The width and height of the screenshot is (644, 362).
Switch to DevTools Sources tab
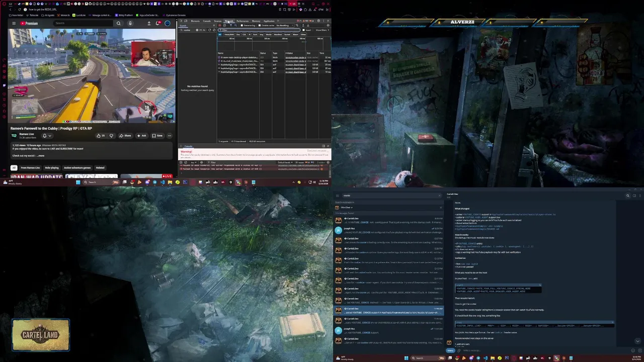pyautogui.click(x=218, y=21)
